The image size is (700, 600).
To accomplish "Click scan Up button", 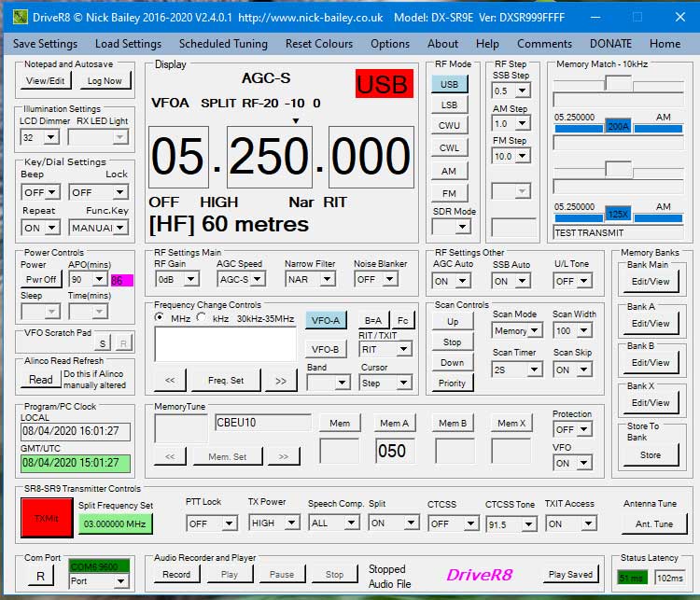I will (453, 321).
